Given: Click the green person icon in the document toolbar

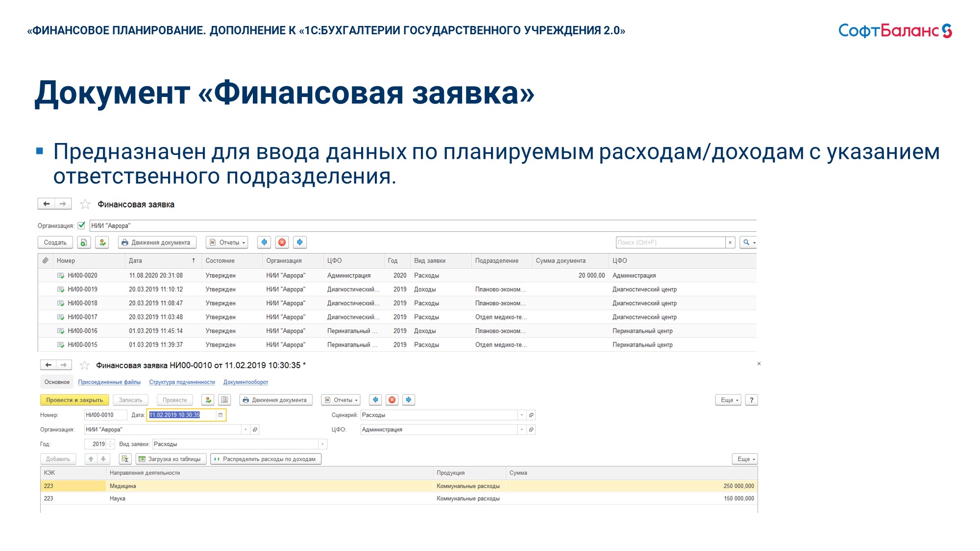Looking at the screenshot, I should [x=208, y=400].
